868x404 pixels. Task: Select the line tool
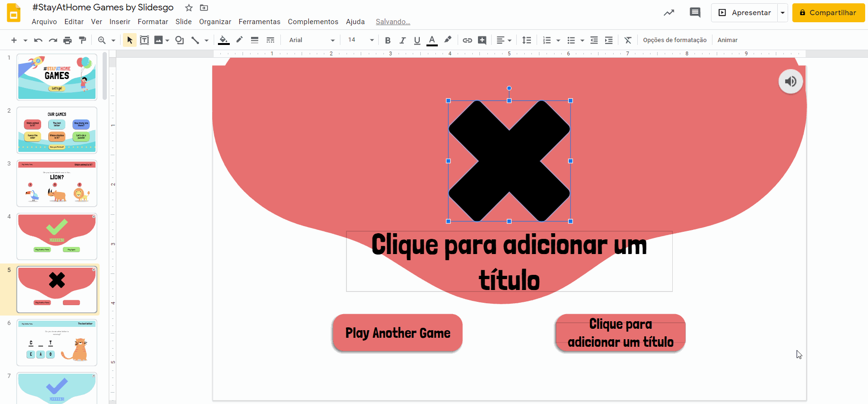[x=195, y=40]
